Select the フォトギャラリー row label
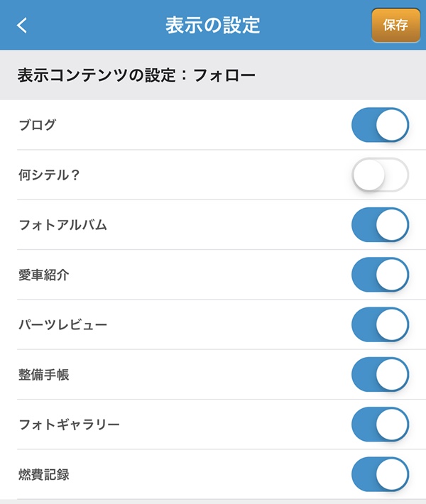 point(69,424)
